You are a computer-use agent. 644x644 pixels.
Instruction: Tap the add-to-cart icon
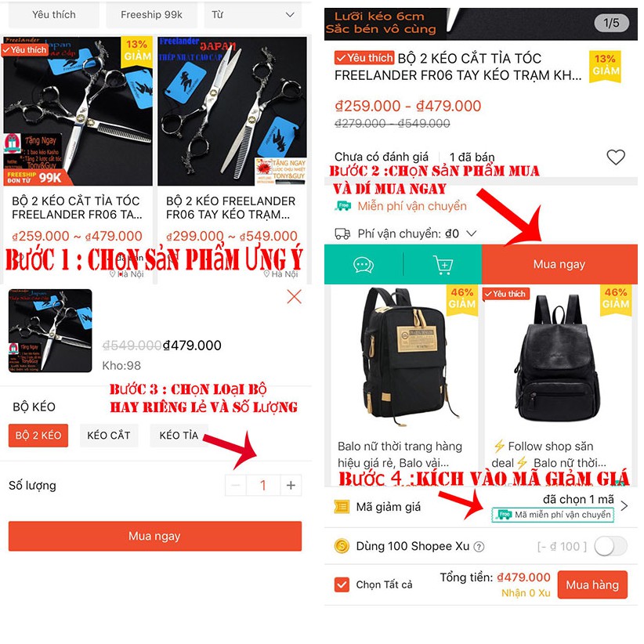[x=443, y=265]
